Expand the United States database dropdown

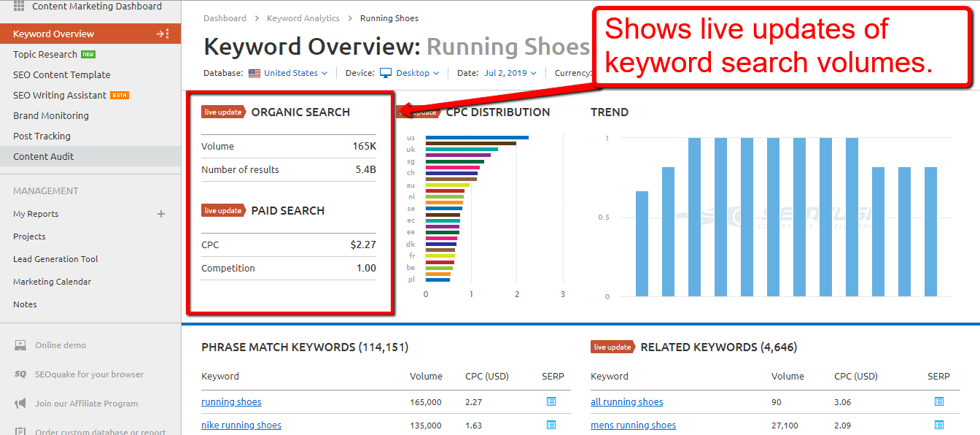click(x=295, y=73)
